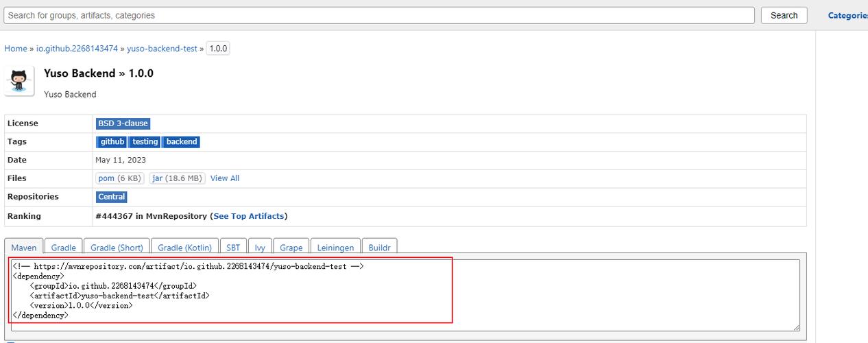Screen dimensions: 868x343
Task: Open io.github.2268143474 breadcrumb link
Action: point(77,49)
